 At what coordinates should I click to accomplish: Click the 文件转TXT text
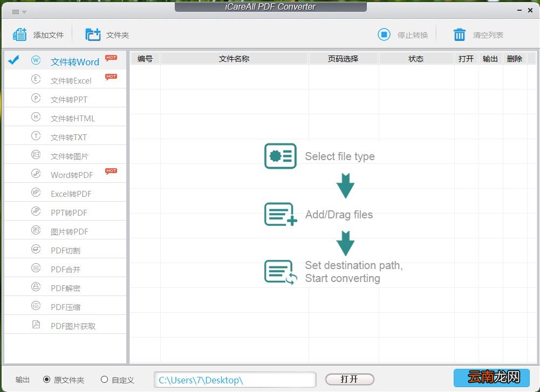click(69, 137)
